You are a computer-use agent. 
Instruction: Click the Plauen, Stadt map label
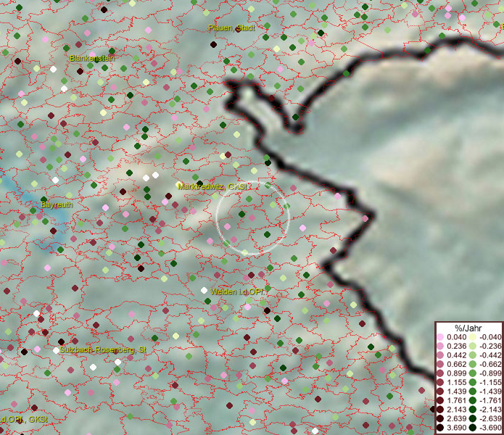231,28
